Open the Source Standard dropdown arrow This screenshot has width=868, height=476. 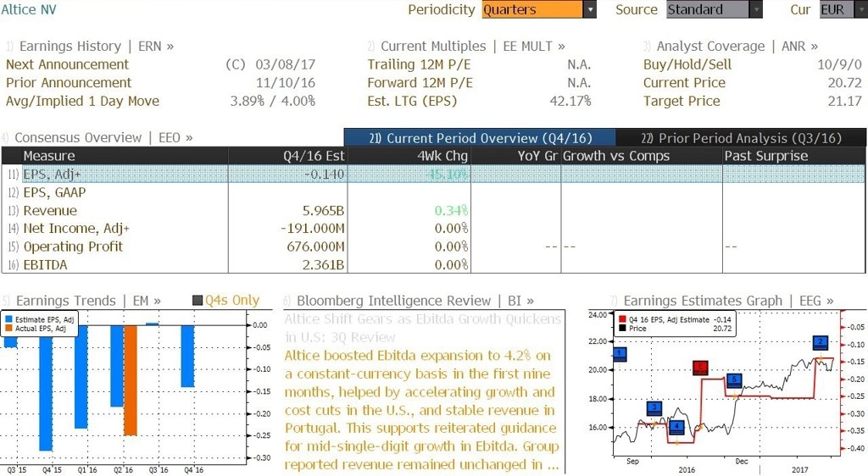(755, 10)
